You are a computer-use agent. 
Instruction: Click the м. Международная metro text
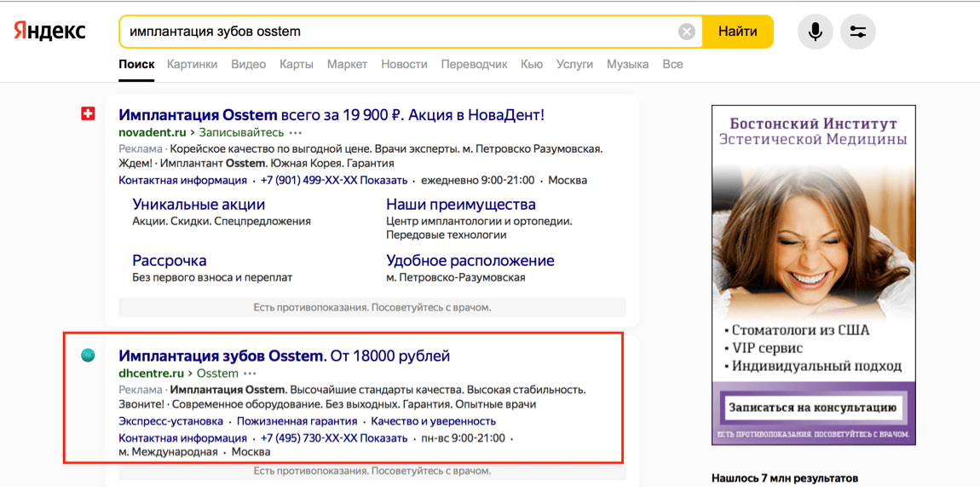point(168,452)
